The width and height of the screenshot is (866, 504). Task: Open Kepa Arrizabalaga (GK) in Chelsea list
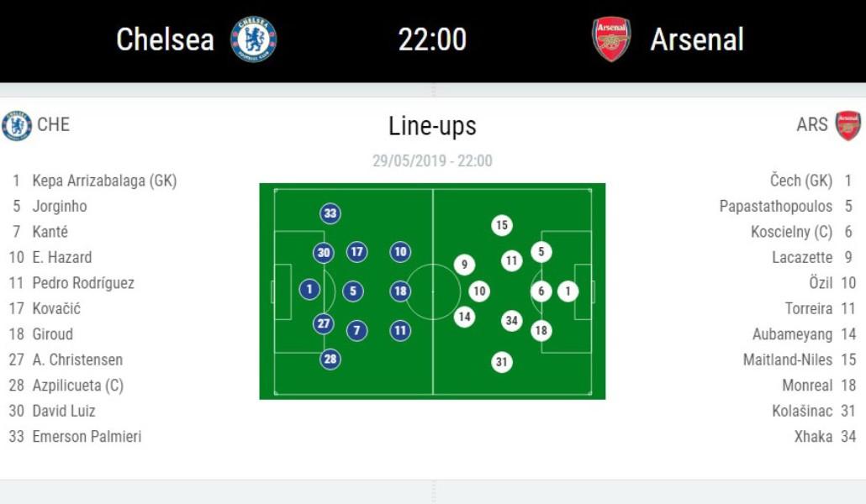[103, 181]
